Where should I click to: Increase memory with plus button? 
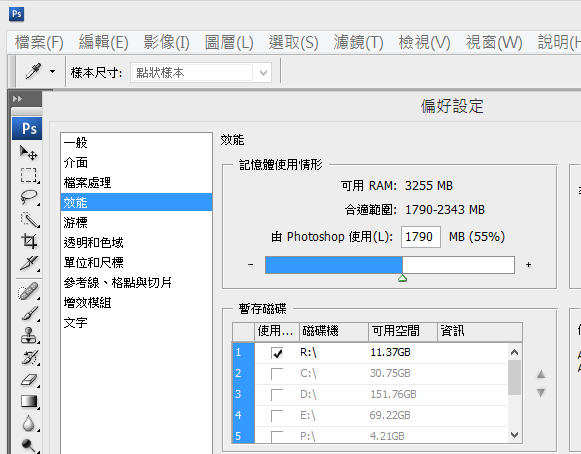click(x=528, y=265)
